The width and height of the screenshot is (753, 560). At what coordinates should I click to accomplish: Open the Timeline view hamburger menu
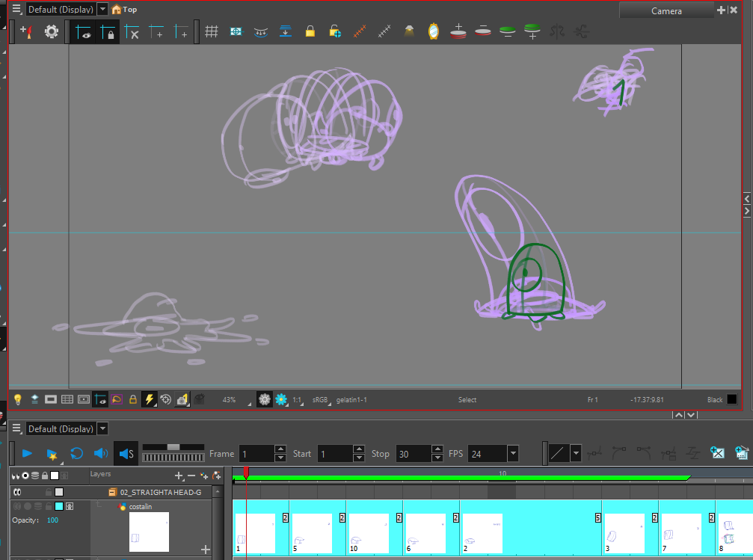tap(16, 428)
